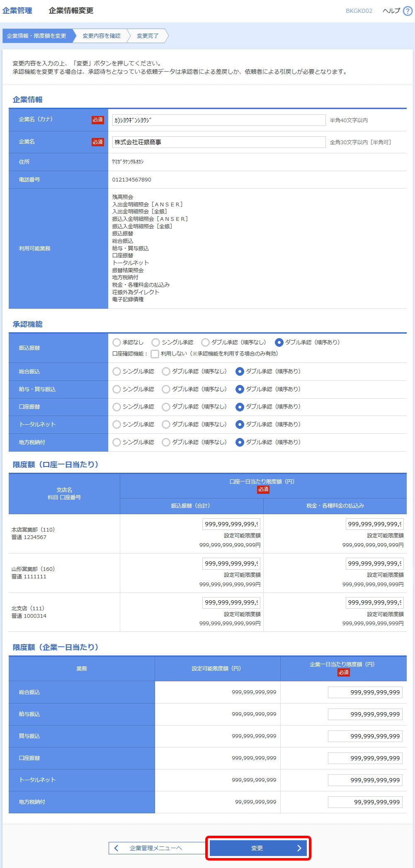The width and height of the screenshot is (415, 868).
Task: Click the help question mark icon
Action: pyautogui.click(x=408, y=11)
